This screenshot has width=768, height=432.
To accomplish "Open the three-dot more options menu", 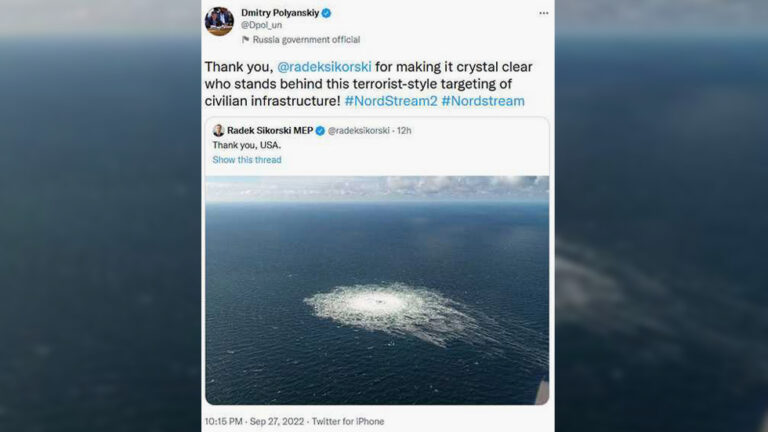I will tap(544, 13).
